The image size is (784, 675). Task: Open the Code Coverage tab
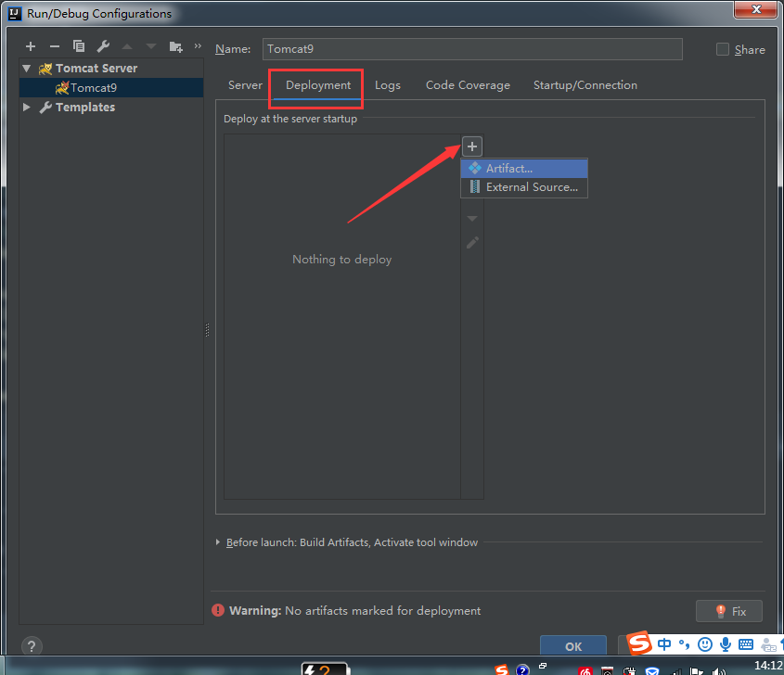tap(468, 85)
